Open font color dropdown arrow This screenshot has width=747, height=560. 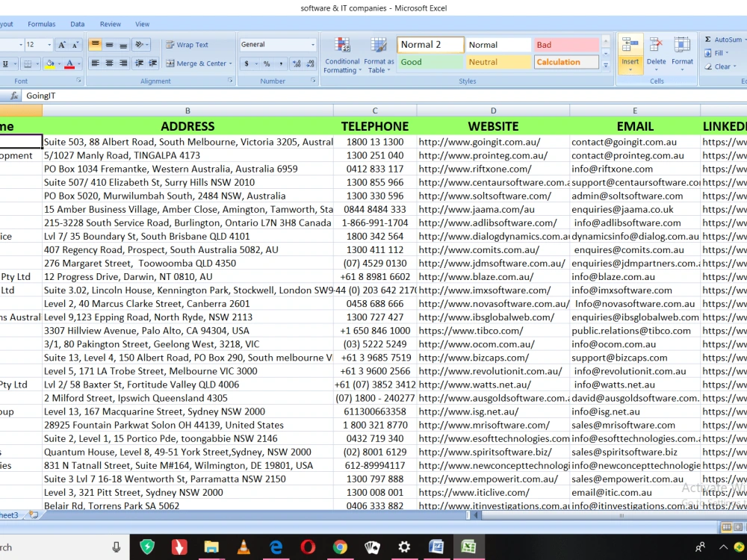(78, 63)
